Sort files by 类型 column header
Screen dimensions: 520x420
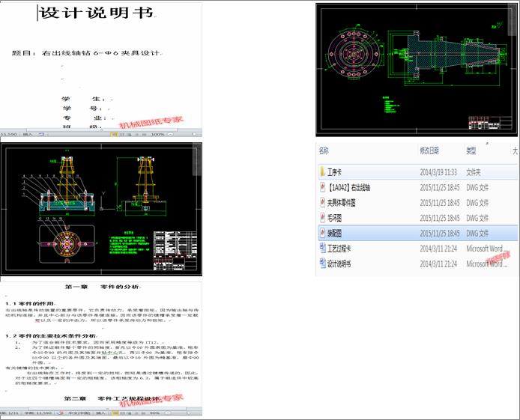(x=471, y=150)
